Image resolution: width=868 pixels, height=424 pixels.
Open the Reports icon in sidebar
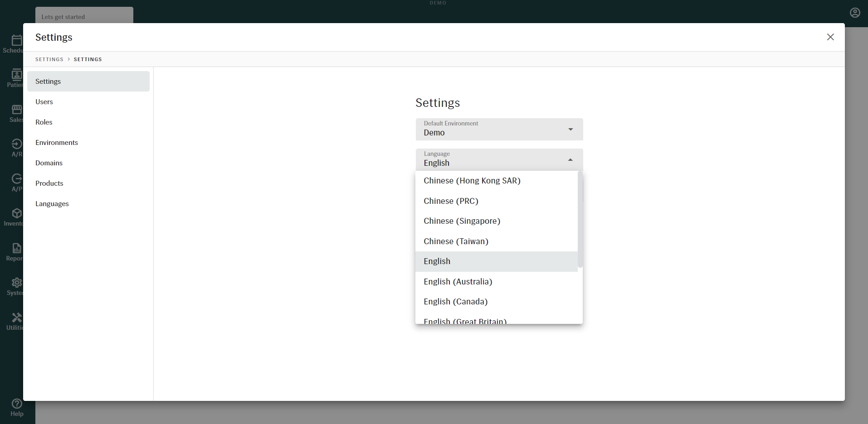point(16,249)
